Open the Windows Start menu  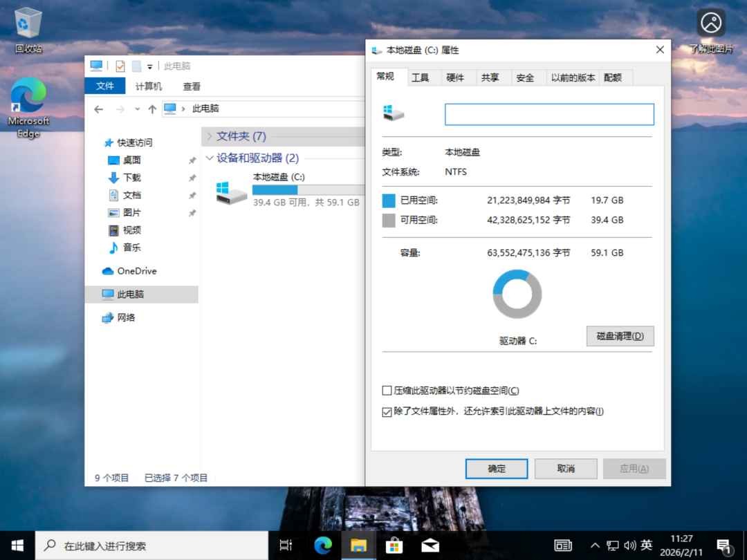17,545
